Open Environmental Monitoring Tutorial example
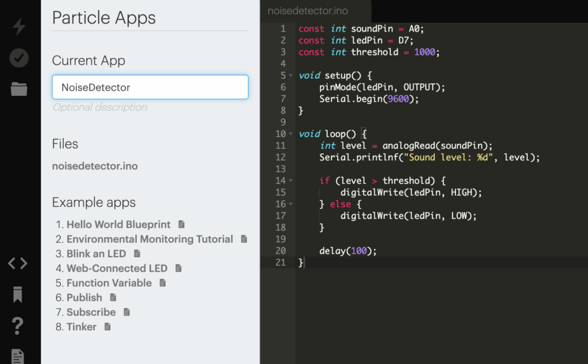This screenshot has height=364, width=588. [149, 239]
